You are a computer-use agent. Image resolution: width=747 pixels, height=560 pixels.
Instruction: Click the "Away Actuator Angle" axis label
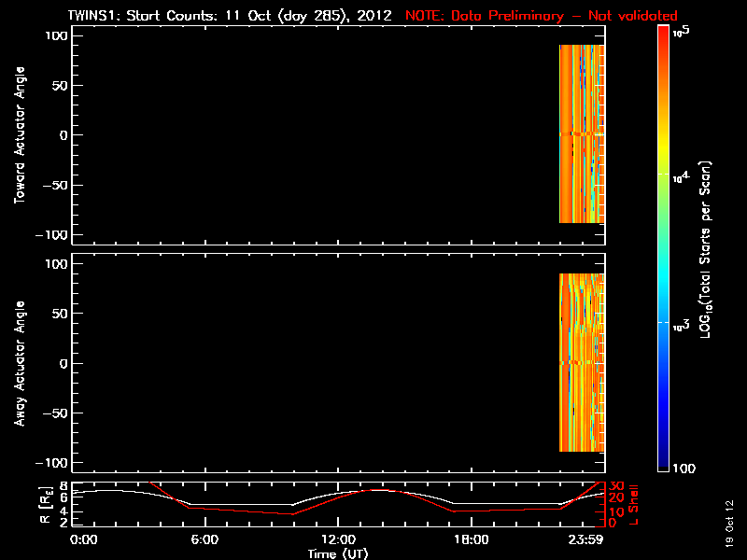click(20, 363)
